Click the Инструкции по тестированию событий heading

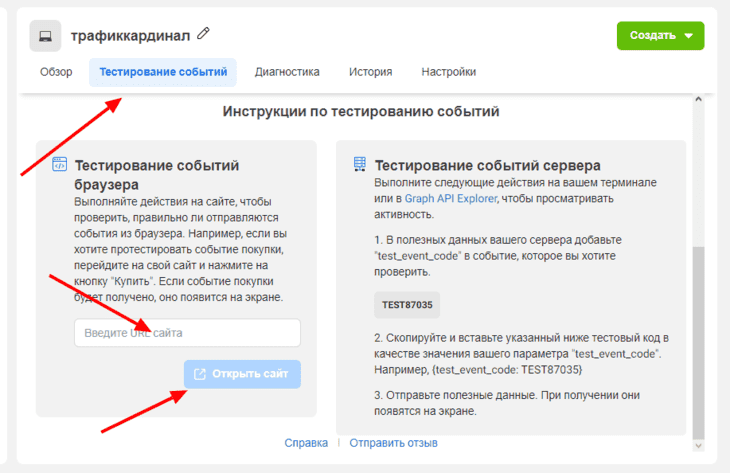tap(361, 112)
